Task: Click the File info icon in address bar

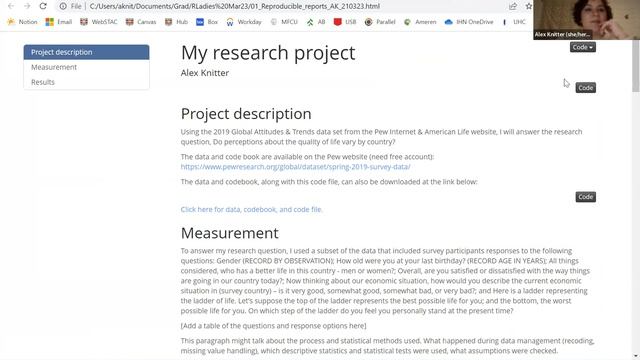Action: point(63,6)
